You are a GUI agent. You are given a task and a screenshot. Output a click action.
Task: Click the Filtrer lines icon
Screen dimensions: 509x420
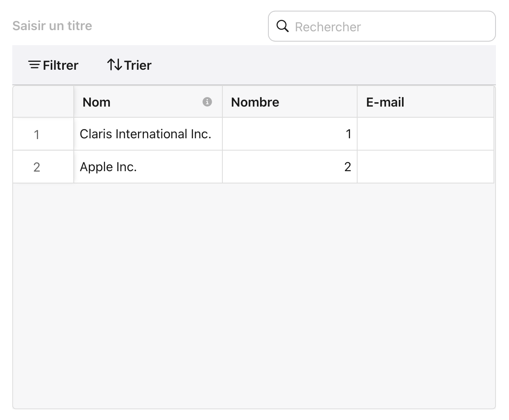click(34, 65)
